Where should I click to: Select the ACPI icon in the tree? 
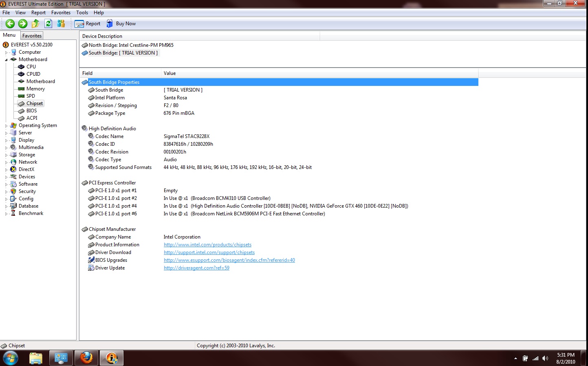[21, 118]
